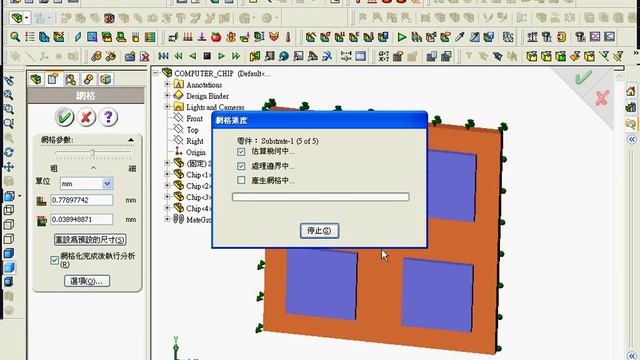Image resolution: width=640 pixels, height=360 pixels.
Task: Click the tolerance field showing 0.038948871
Action: click(x=82, y=220)
